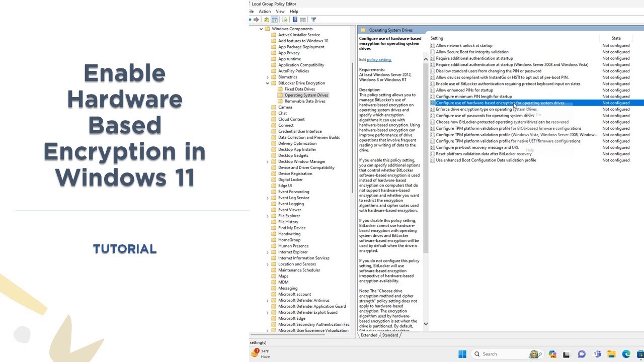This screenshot has width=644, height=362.
Task: Click the policy icon beside Configure pre-boot recovery message and URL
Action: pos(432,147)
